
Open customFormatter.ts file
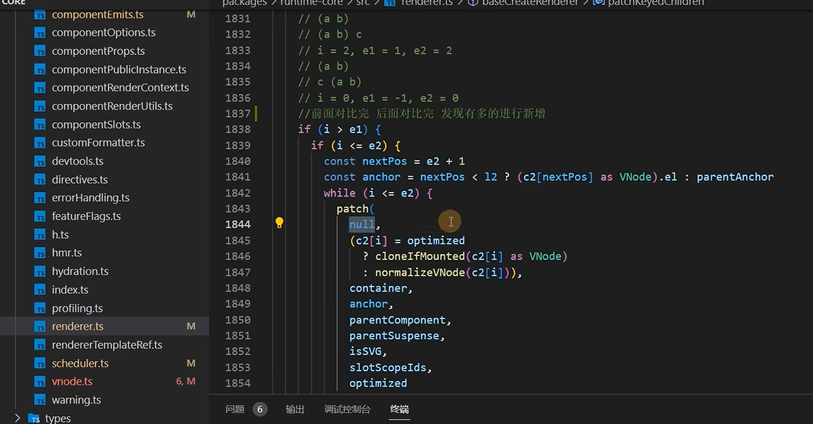click(x=98, y=143)
